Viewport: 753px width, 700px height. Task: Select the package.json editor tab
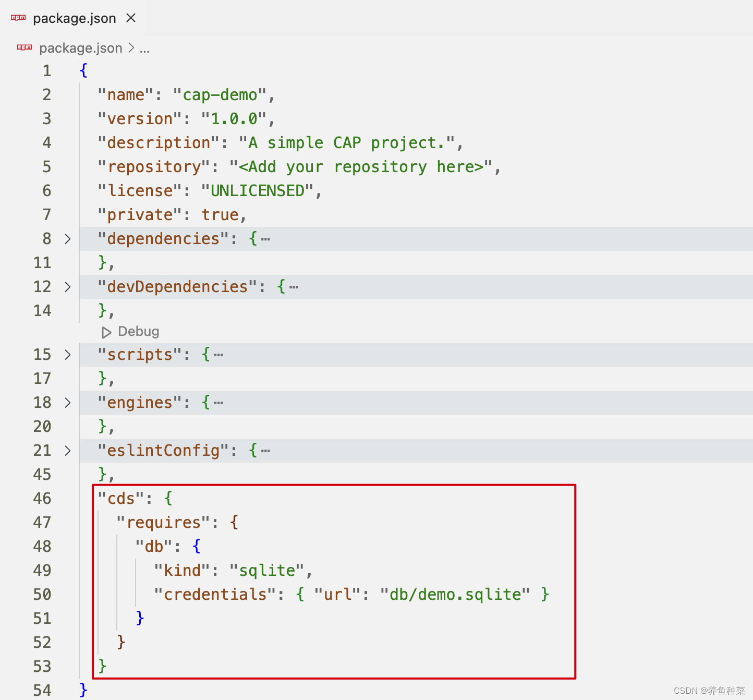pyautogui.click(x=74, y=18)
